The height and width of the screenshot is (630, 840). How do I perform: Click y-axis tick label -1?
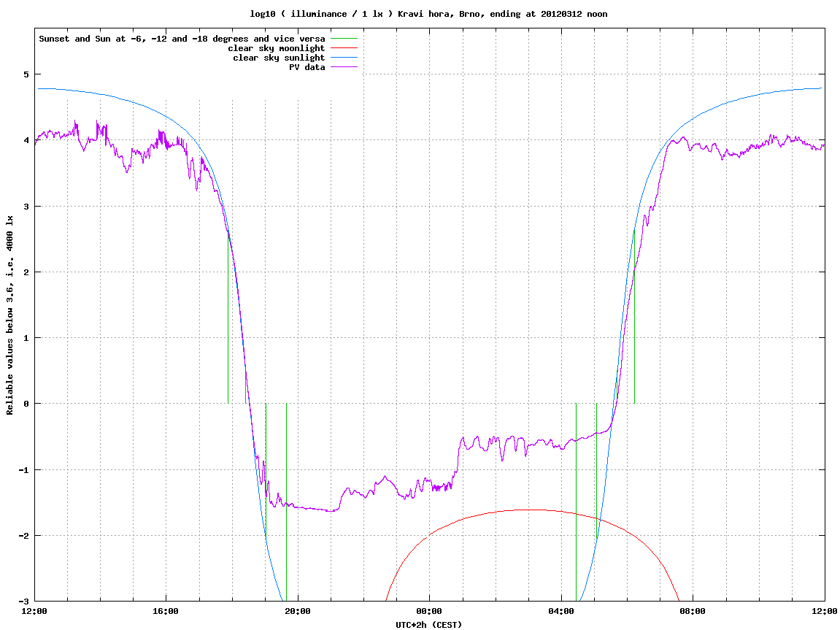click(x=23, y=470)
